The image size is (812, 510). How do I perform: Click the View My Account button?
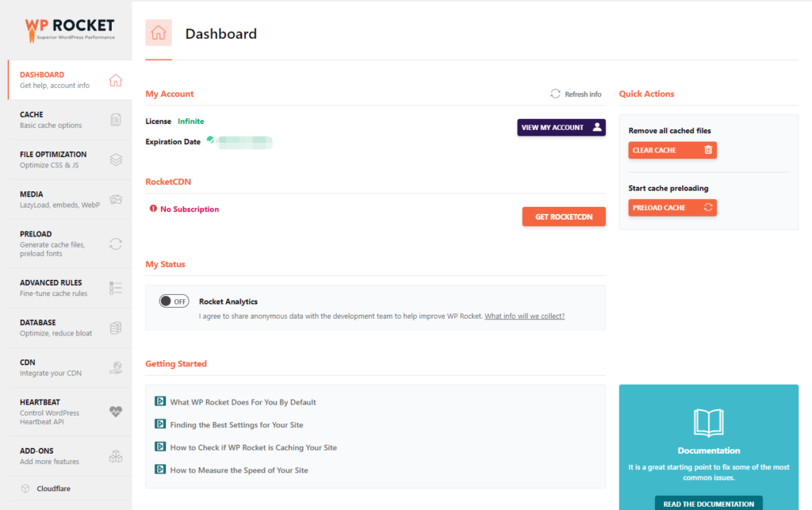click(x=561, y=128)
